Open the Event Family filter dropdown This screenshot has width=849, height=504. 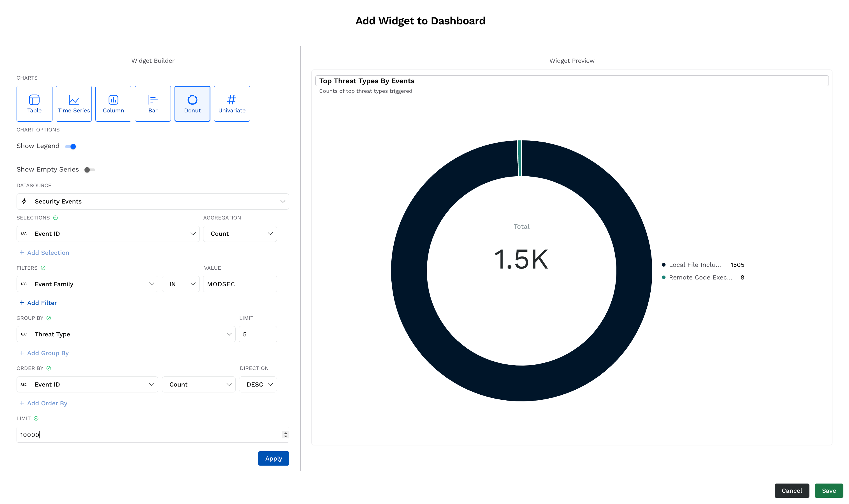(87, 284)
